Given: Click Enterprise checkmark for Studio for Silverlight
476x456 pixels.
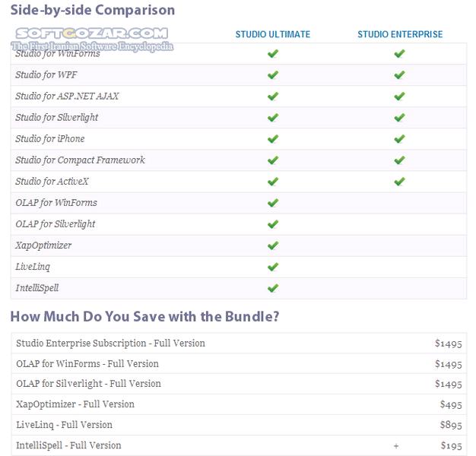Looking at the screenshot, I should (399, 117).
